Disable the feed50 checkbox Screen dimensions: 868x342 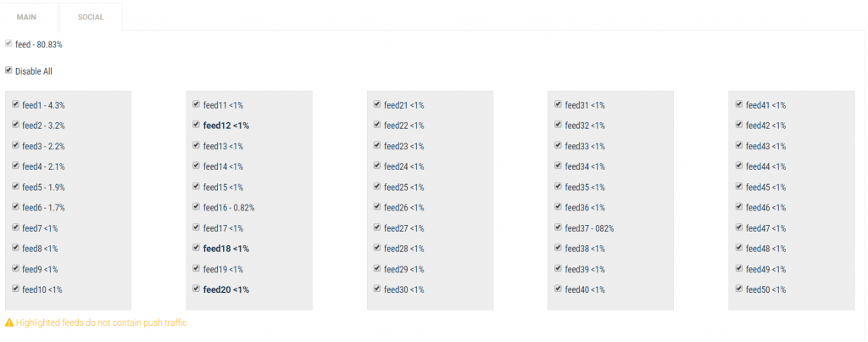coord(739,289)
